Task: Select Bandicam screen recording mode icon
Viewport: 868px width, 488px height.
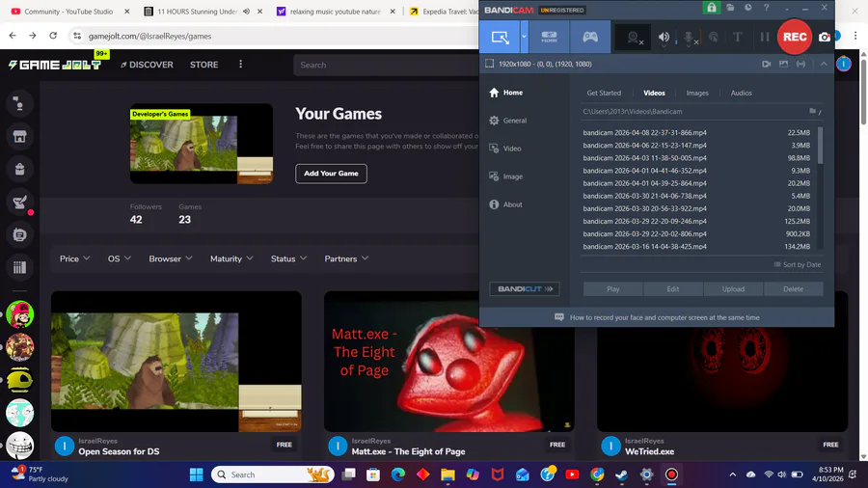Action: point(500,37)
